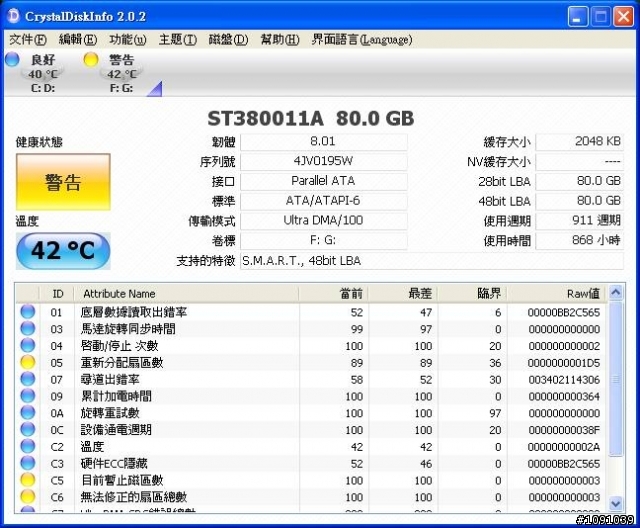Click the status icon for attribute 0C
The height and width of the screenshot is (528, 640).
[x=28, y=430]
